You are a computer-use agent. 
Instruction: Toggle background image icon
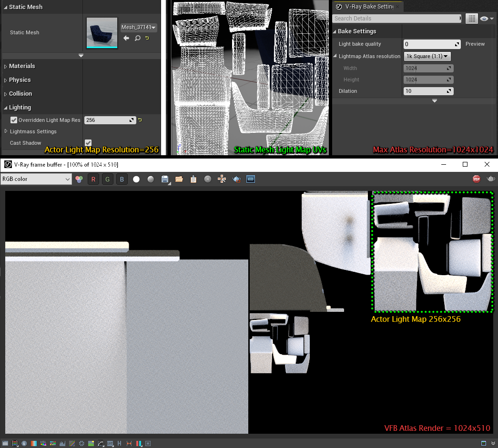[91, 443]
